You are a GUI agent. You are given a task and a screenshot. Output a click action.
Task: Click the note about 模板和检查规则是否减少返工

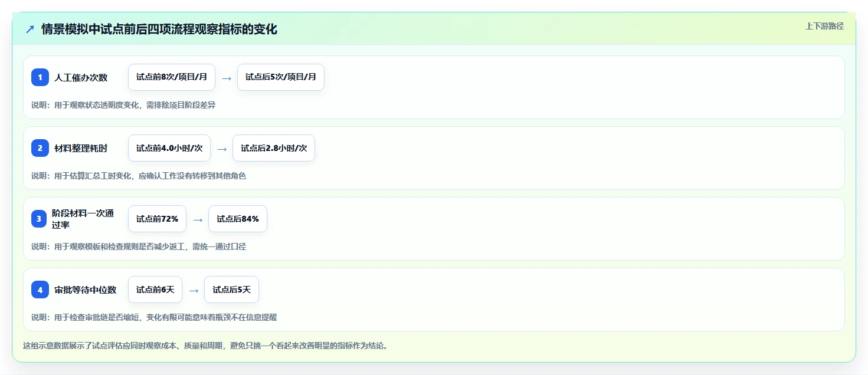coord(139,246)
